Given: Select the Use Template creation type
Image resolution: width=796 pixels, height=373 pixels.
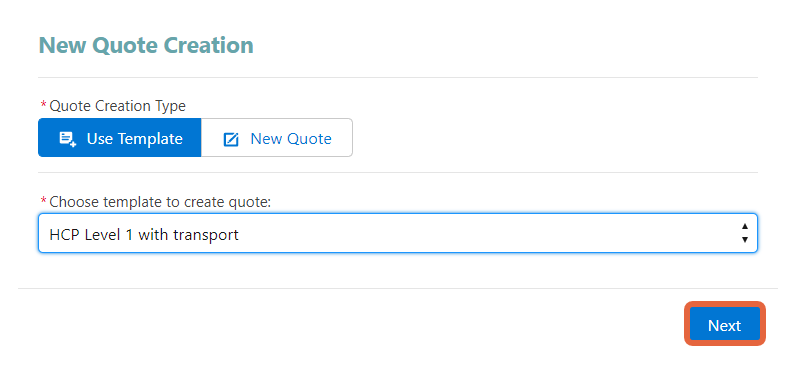Looking at the screenshot, I should coord(120,138).
